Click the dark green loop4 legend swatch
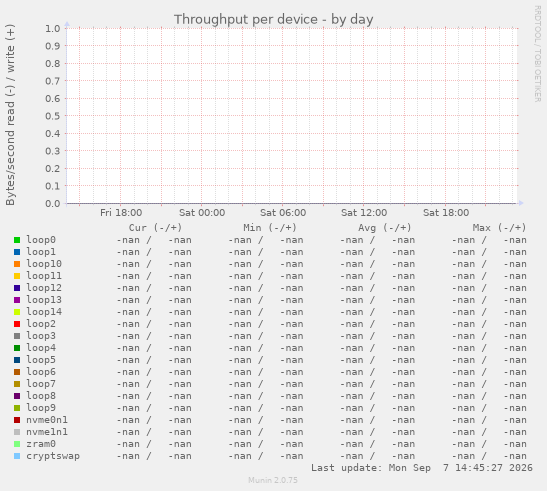 coord(17,348)
